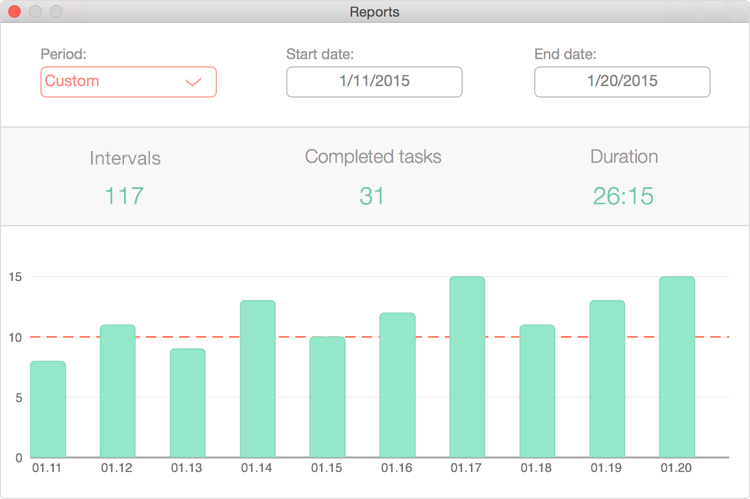
Task: Select the Intervals stat value 117
Action: click(x=124, y=195)
